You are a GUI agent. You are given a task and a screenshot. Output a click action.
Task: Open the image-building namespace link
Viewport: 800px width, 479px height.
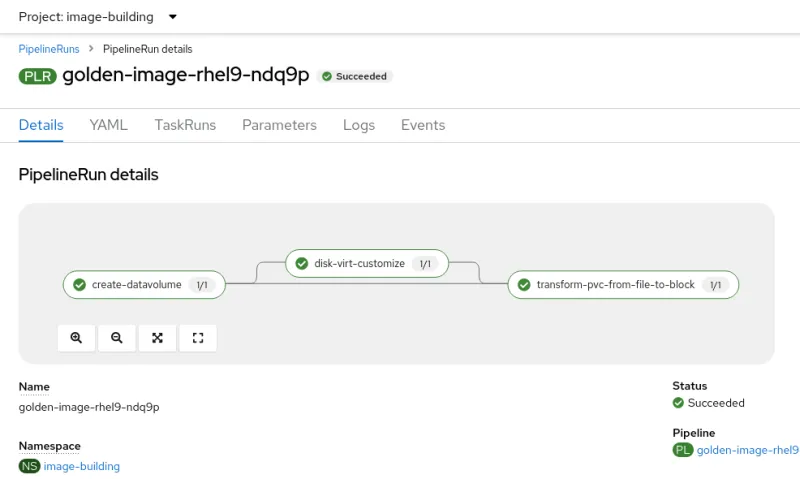(81, 466)
